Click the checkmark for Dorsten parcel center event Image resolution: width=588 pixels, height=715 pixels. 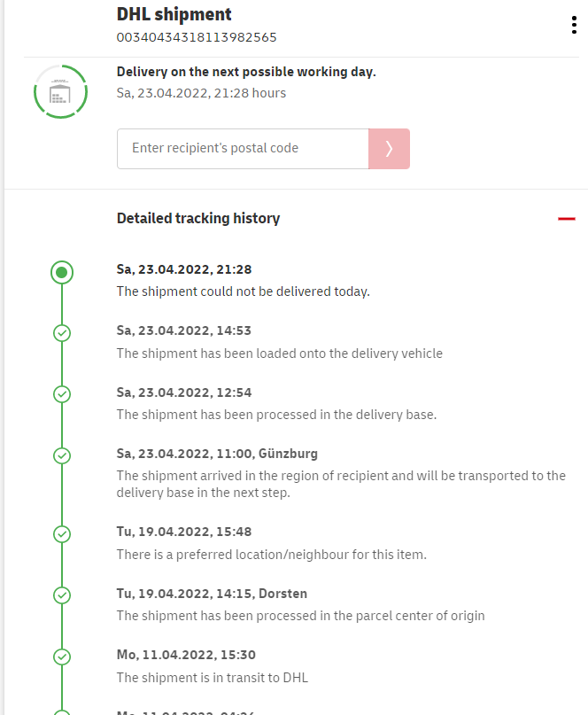coord(62,595)
